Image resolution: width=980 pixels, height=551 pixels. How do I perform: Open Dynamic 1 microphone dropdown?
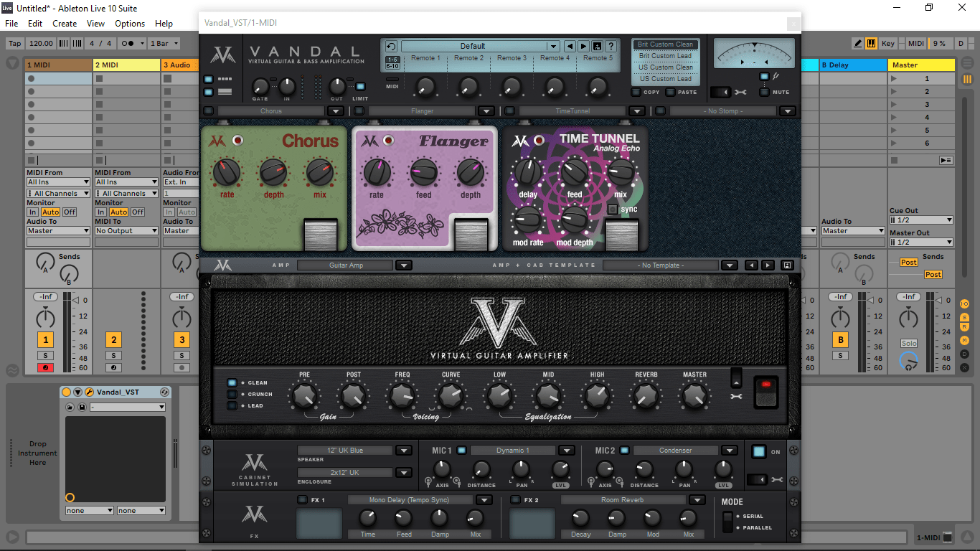tap(567, 451)
